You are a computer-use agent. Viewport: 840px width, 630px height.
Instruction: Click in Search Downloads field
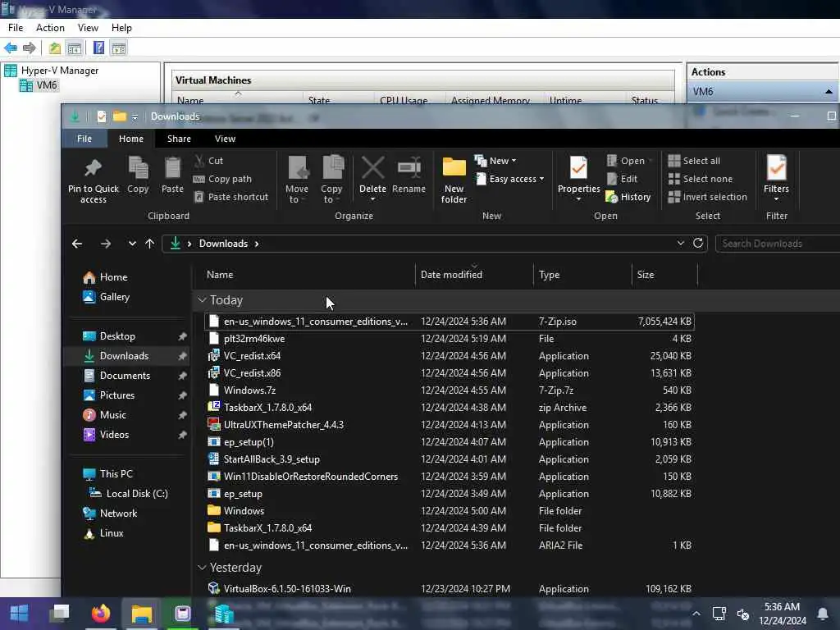[777, 244]
